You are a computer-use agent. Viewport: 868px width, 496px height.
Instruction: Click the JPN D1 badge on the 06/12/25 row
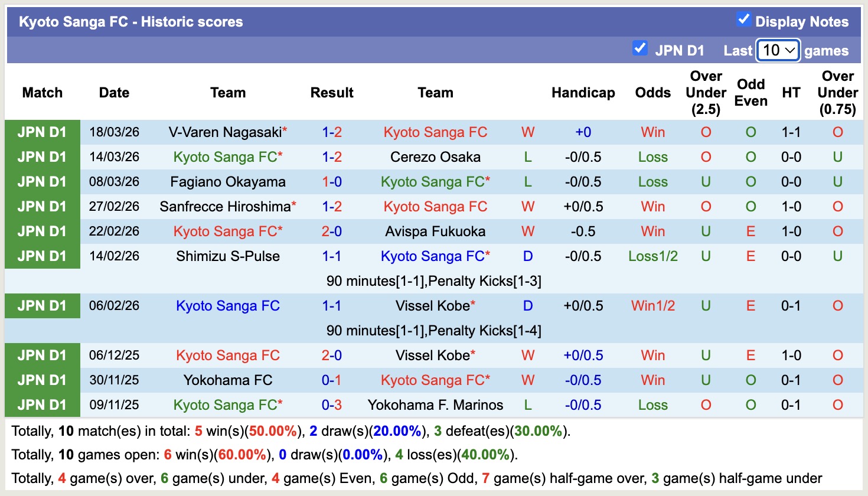pyautogui.click(x=42, y=355)
